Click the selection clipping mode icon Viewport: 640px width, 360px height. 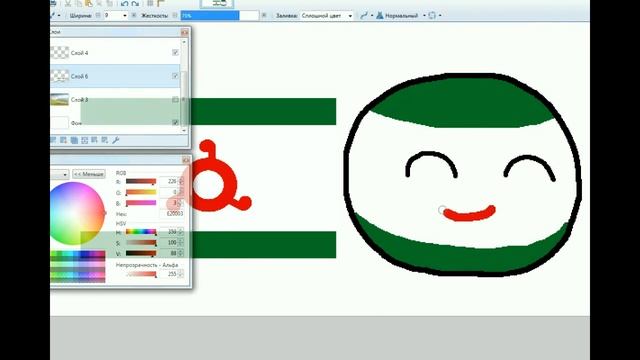coord(431,16)
